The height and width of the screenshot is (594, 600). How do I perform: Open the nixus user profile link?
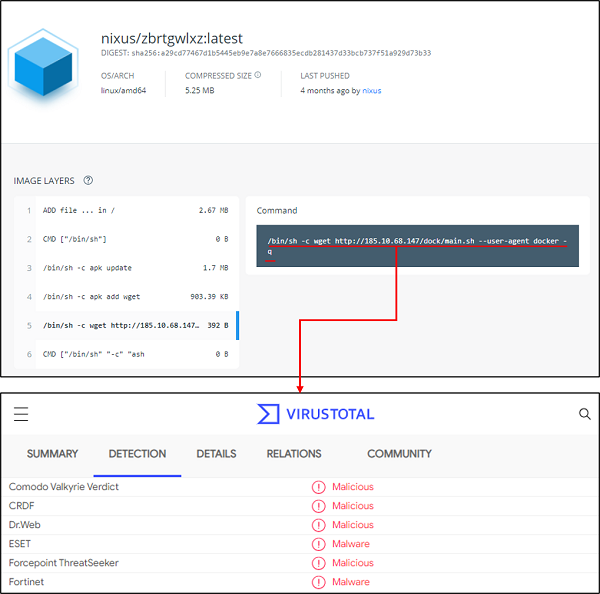(372, 91)
